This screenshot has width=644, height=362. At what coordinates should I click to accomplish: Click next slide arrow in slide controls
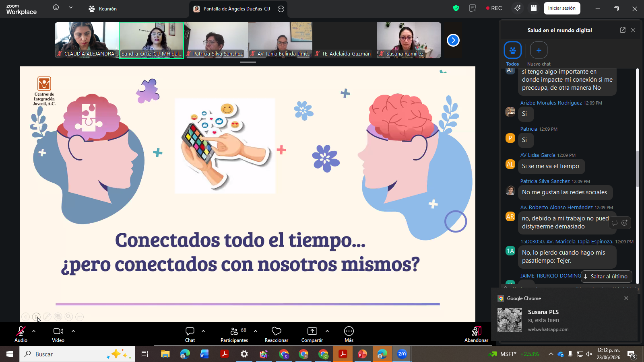pyautogui.click(x=36, y=317)
